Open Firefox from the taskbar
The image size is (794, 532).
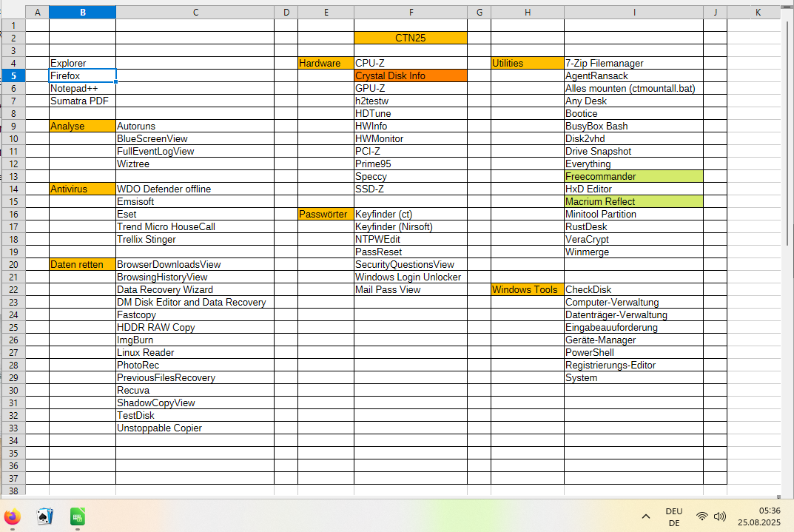(x=13, y=516)
